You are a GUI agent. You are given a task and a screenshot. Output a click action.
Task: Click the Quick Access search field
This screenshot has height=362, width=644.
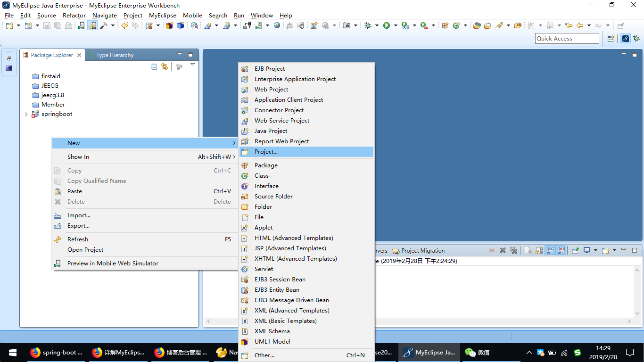(x=567, y=39)
